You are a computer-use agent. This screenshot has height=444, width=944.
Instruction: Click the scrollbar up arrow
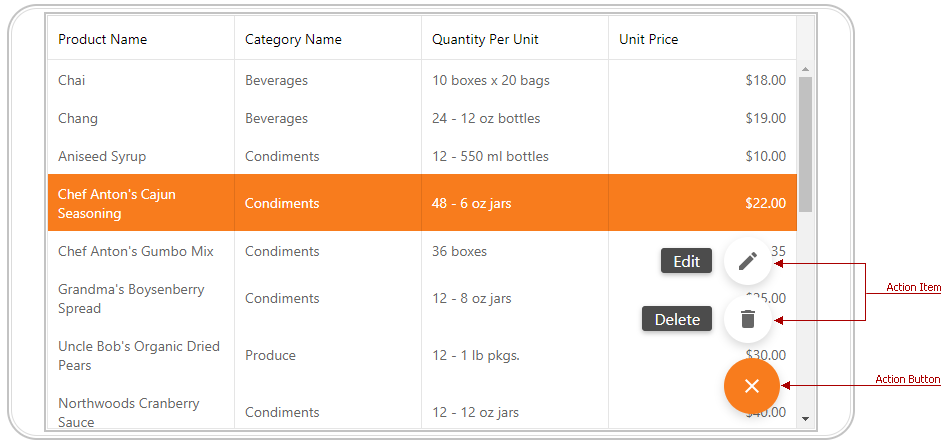click(x=806, y=69)
